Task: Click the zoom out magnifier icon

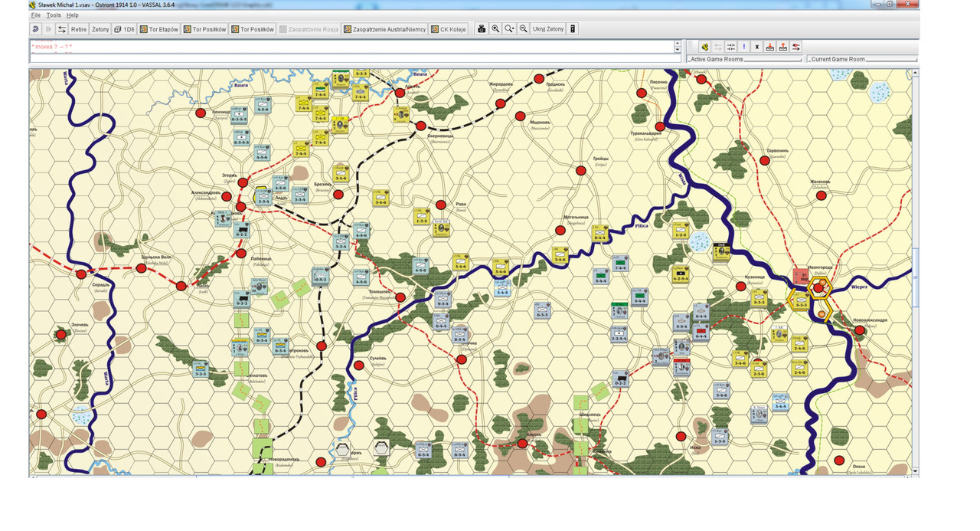Action: 524,29
